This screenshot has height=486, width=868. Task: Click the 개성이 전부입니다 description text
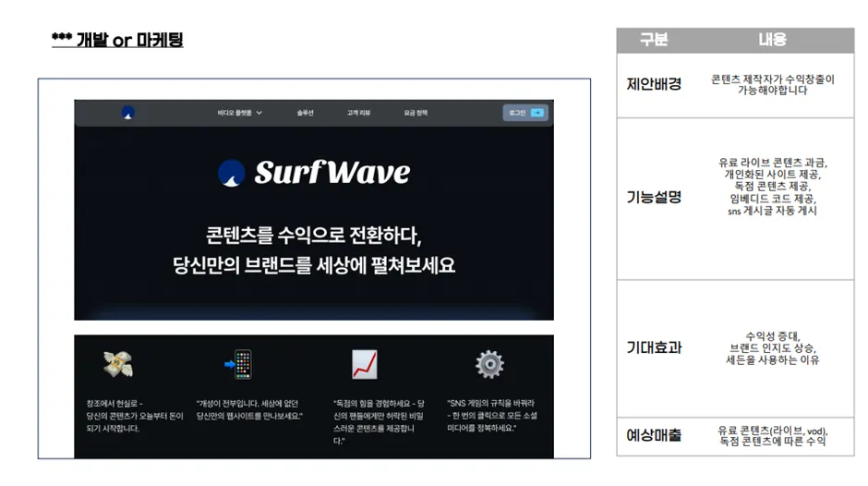(x=249, y=409)
